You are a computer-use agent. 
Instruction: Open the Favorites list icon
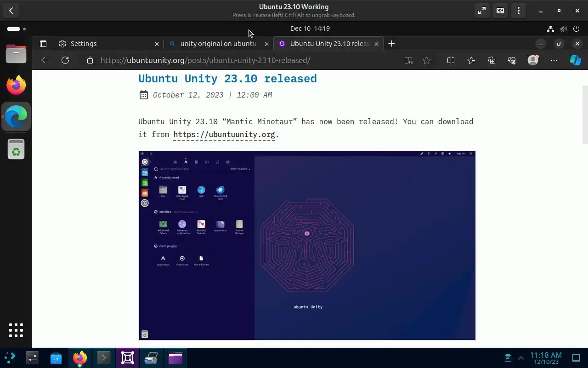point(471,60)
